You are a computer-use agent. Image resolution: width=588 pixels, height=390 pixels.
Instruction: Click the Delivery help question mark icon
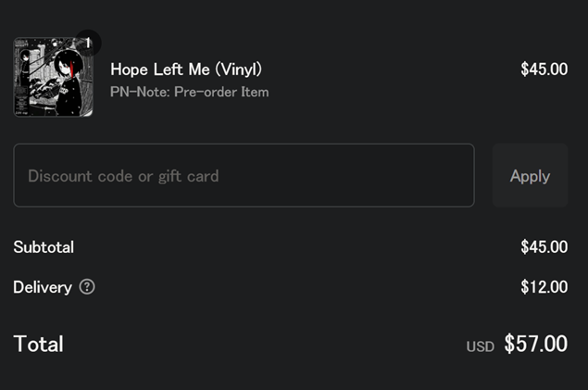[x=87, y=287]
